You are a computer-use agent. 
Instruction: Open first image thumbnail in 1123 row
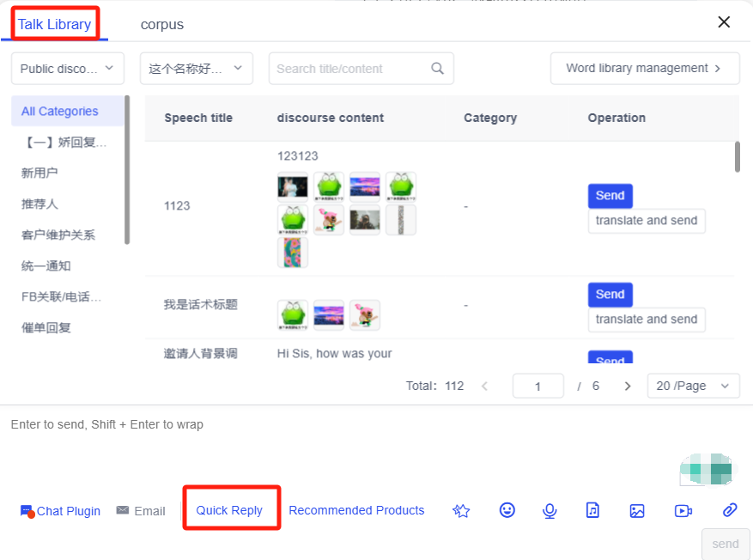click(x=293, y=186)
